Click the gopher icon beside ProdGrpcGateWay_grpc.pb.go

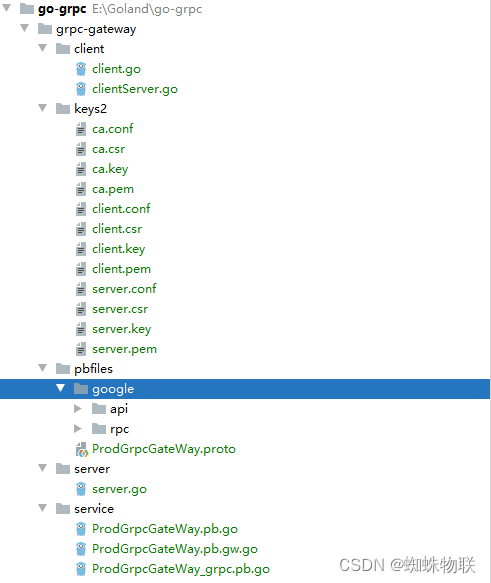pyautogui.click(x=81, y=569)
